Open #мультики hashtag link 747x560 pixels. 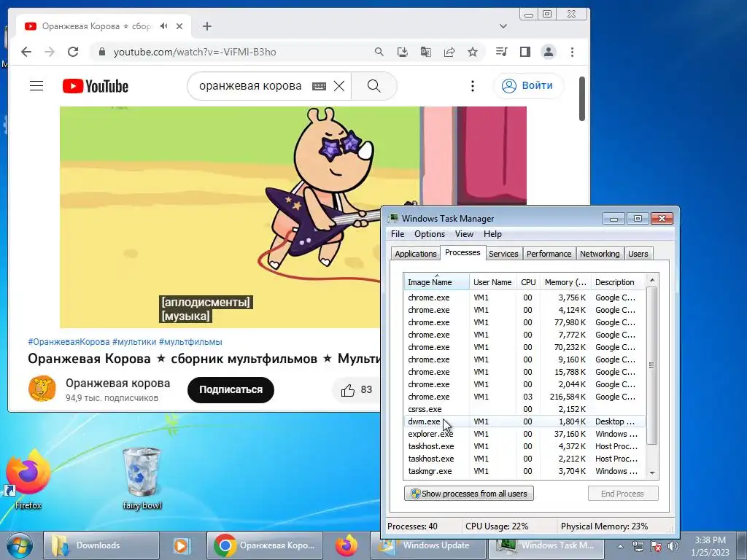pyautogui.click(x=134, y=342)
